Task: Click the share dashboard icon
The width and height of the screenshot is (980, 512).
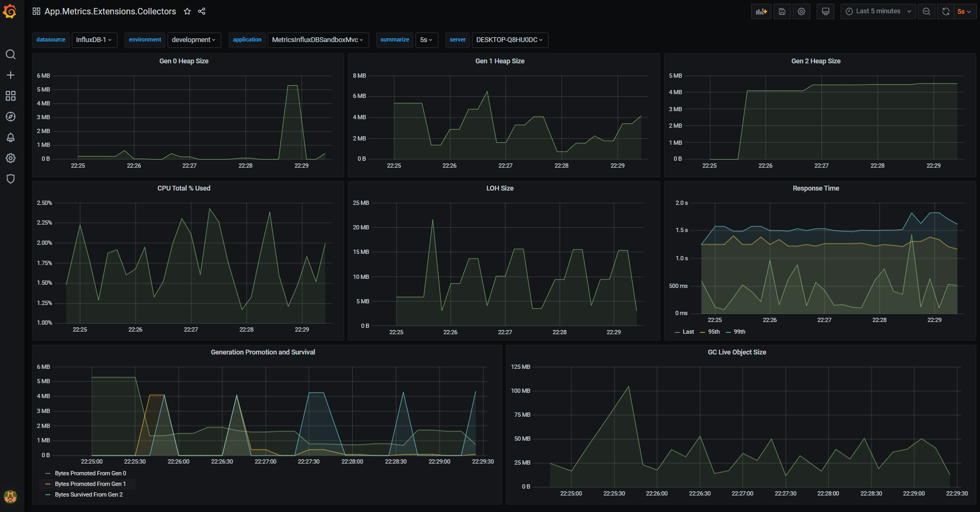Action: pos(202,11)
